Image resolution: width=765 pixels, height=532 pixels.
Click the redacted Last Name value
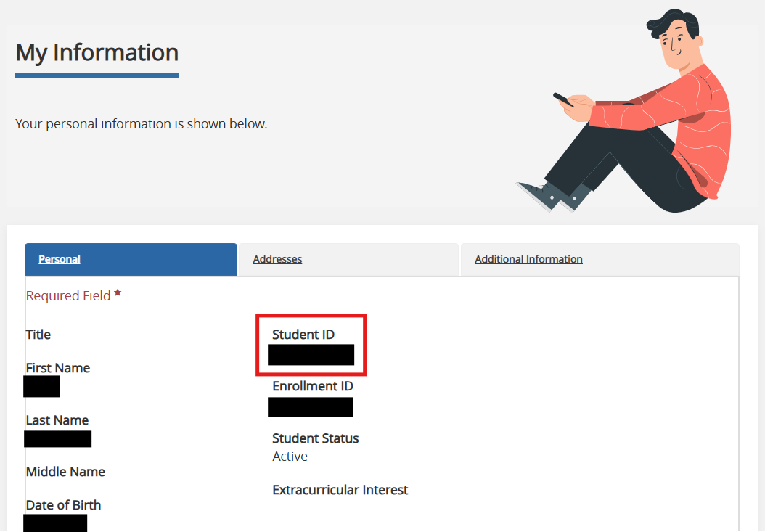point(57,439)
